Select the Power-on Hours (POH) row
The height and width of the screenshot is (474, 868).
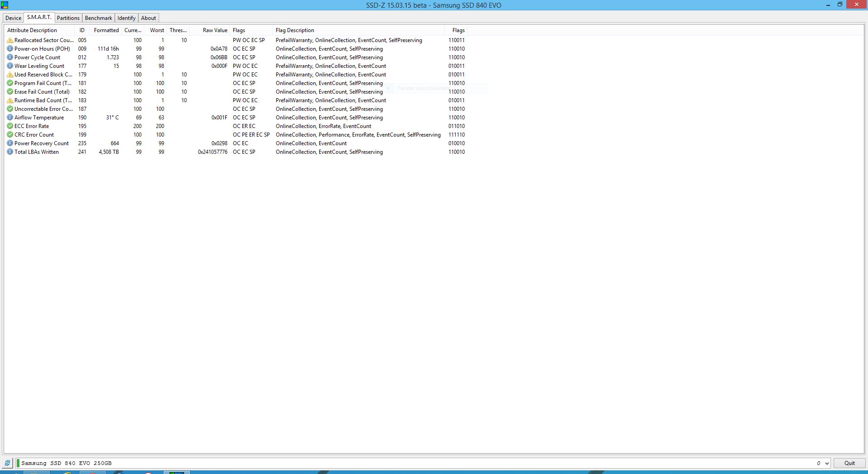tap(236, 49)
